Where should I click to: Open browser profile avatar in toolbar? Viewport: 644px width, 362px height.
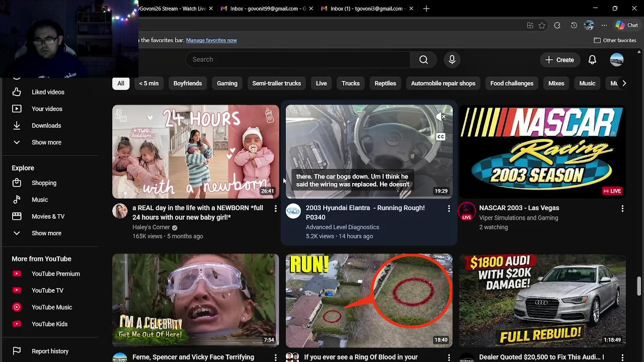589,25
